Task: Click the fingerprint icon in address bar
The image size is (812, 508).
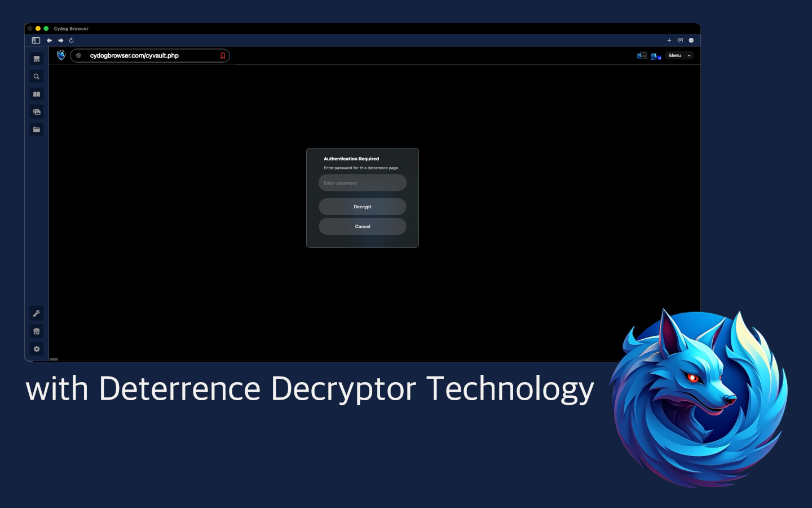Action: point(78,55)
